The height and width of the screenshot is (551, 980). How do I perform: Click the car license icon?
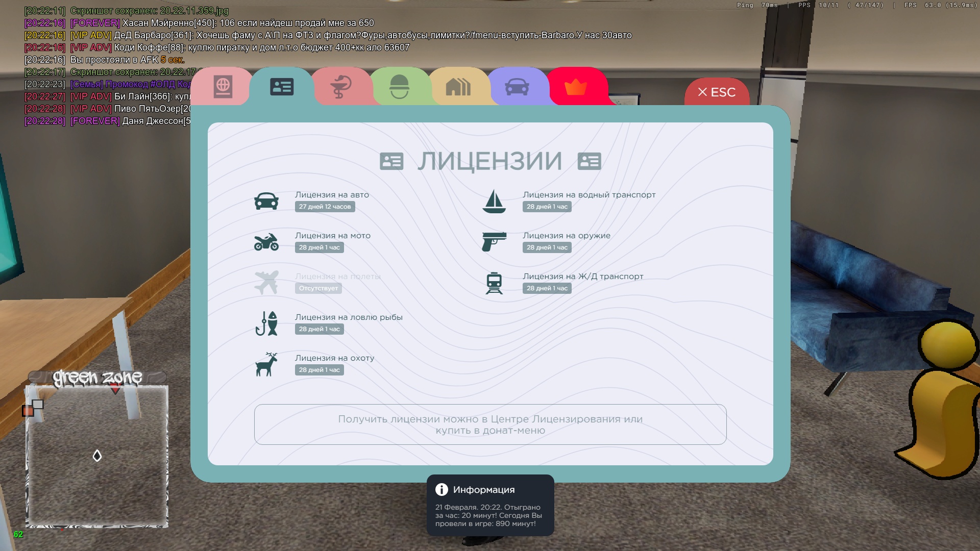click(x=266, y=201)
